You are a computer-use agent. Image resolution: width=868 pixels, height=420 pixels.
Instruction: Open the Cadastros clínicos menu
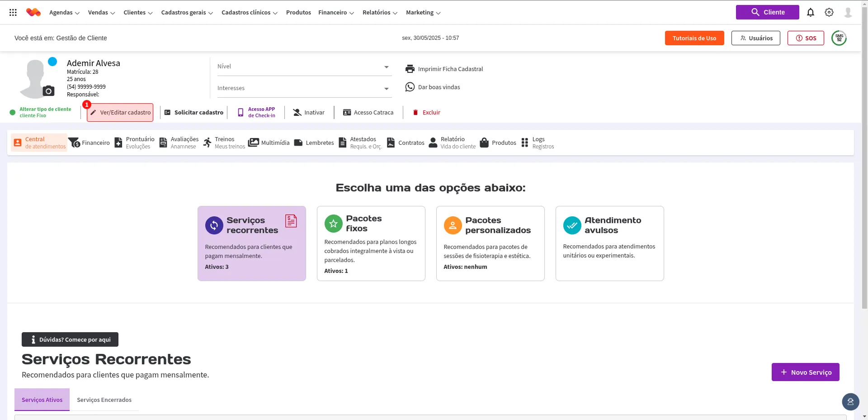click(249, 13)
